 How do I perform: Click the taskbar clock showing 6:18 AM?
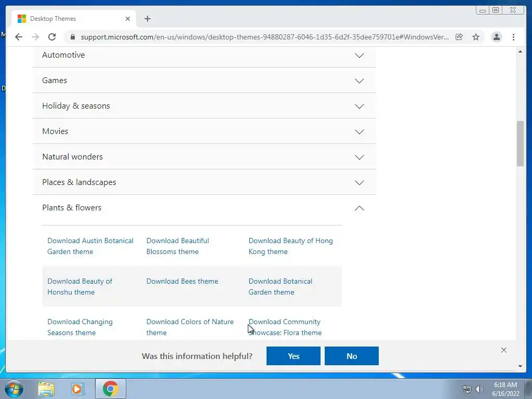(x=506, y=389)
